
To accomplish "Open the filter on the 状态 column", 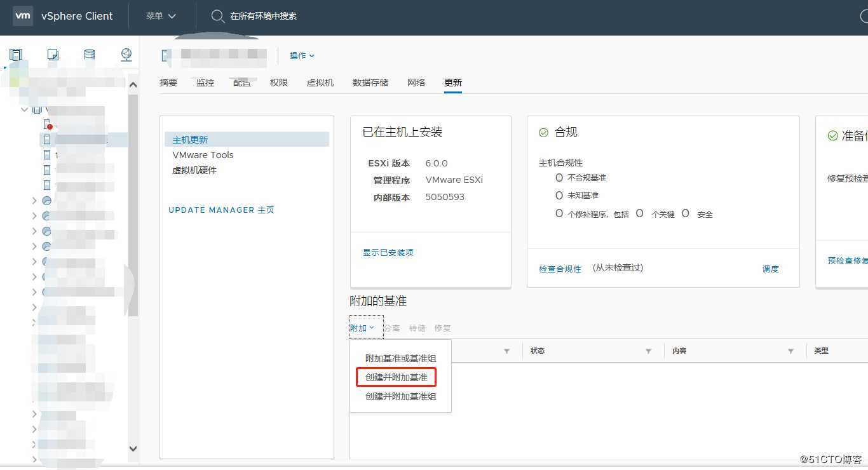I will [648, 351].
